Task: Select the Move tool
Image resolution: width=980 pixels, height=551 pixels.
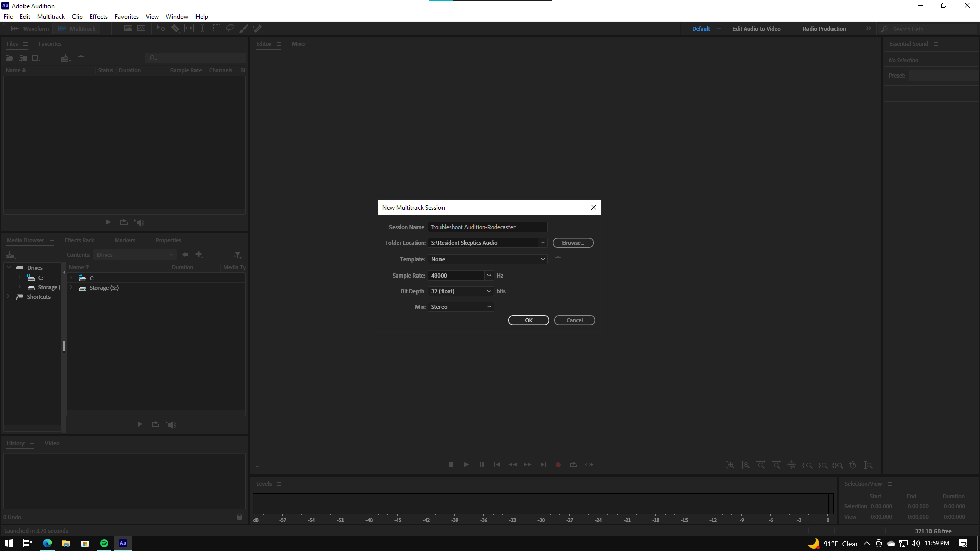Action: coord(161,28)
